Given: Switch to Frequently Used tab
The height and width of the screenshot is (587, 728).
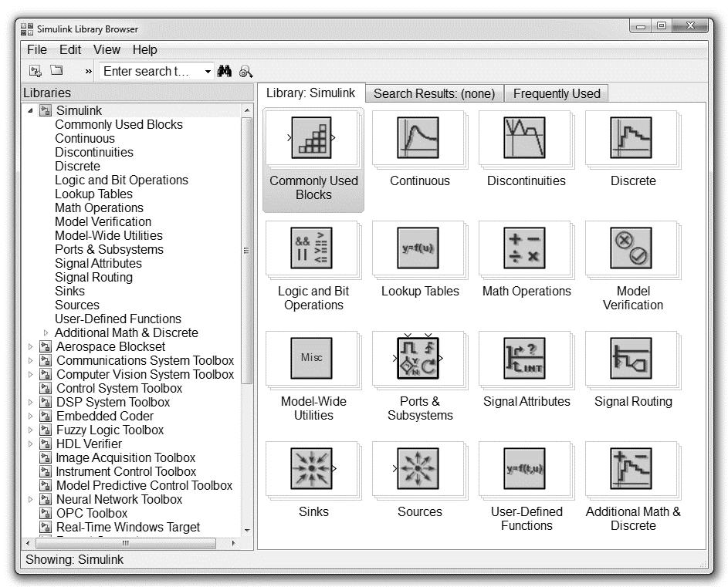Looking at the screenshot, I should click(x=557, y=94).
